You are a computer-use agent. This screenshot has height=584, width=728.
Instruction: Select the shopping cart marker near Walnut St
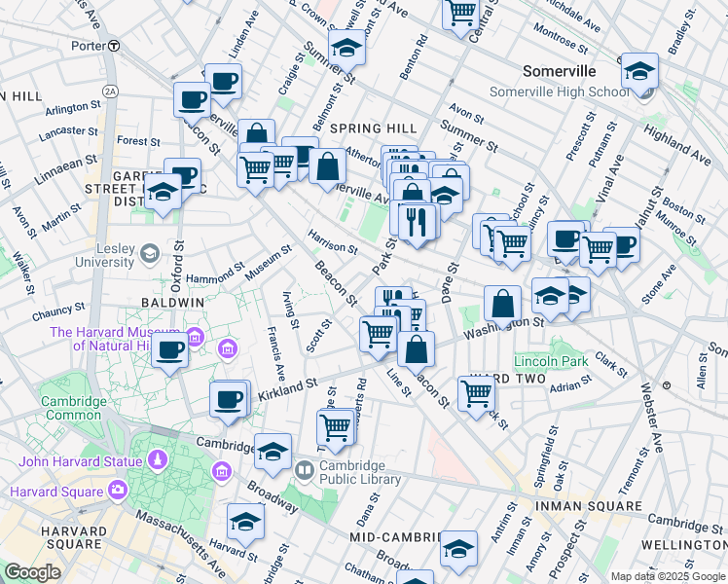tap(598, 251)
